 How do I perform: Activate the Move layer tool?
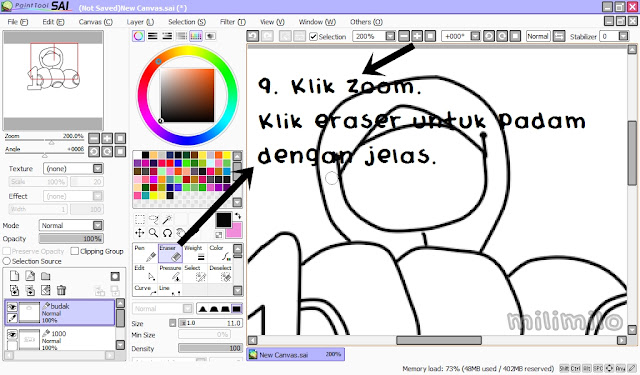[140, 233]
